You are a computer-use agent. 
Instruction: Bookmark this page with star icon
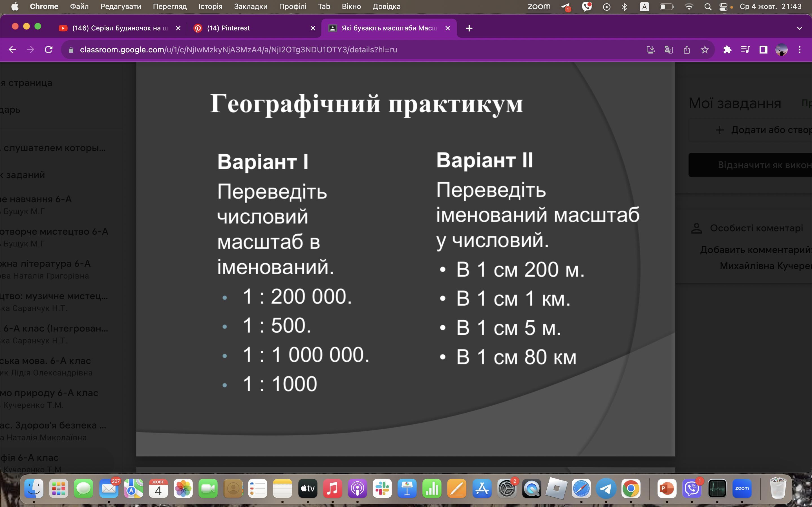pos(705,50)
